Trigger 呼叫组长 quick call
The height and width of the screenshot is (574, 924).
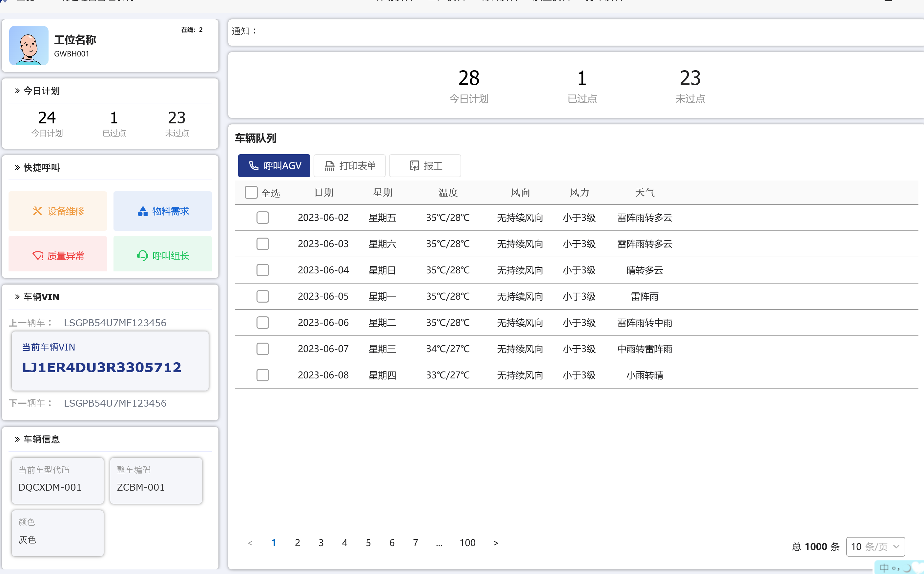pyautogui.click(x=162, y=254)
